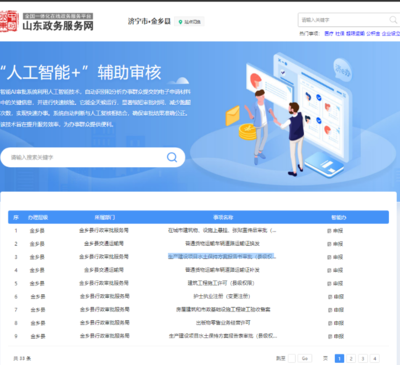Click row 2 department 金乡县交通运输局

(104, 244)
